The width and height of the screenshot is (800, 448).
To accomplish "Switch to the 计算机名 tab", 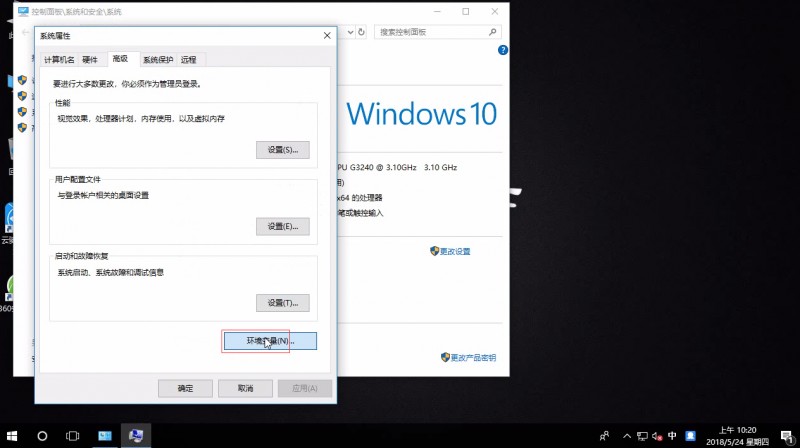I will click(59, 60).
